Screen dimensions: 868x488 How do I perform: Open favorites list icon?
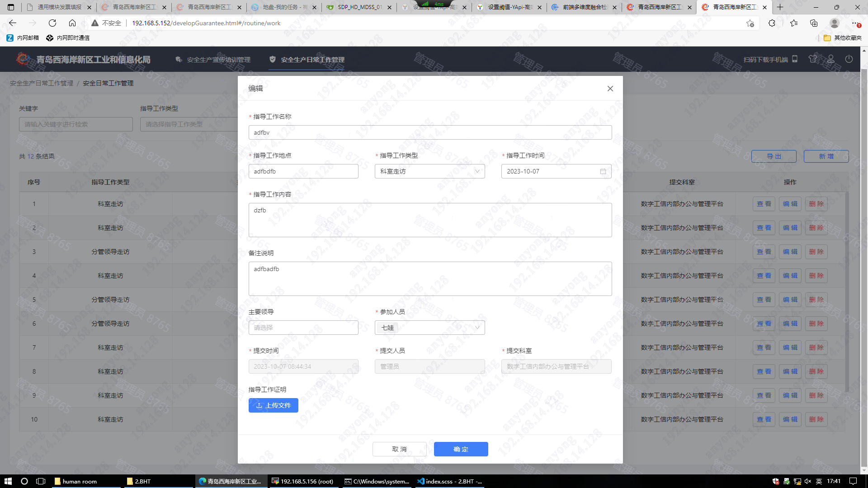[x=794, y=23]
